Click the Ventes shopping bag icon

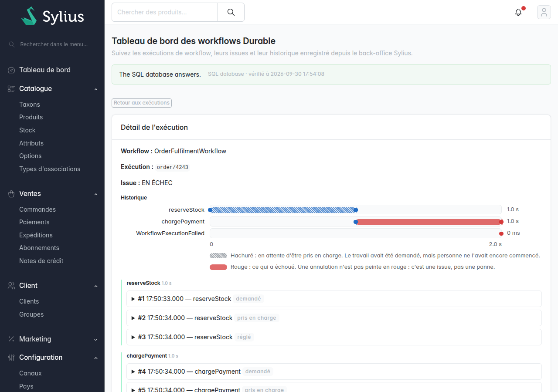click(11, 194)
